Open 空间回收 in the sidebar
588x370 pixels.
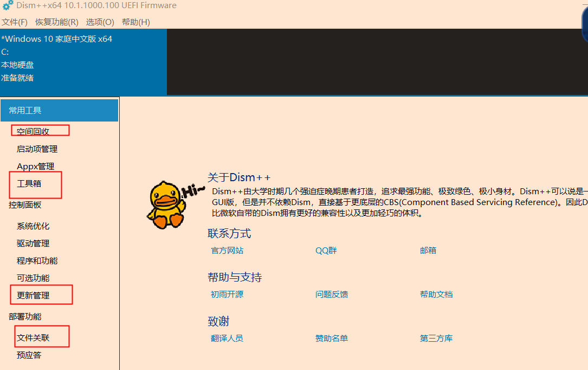pos(33,131)
